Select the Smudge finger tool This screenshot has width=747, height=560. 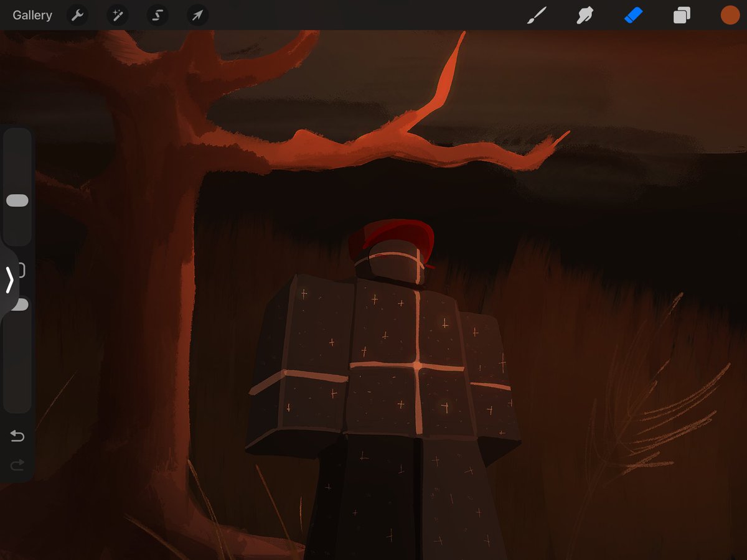click(x=585, y=15)
